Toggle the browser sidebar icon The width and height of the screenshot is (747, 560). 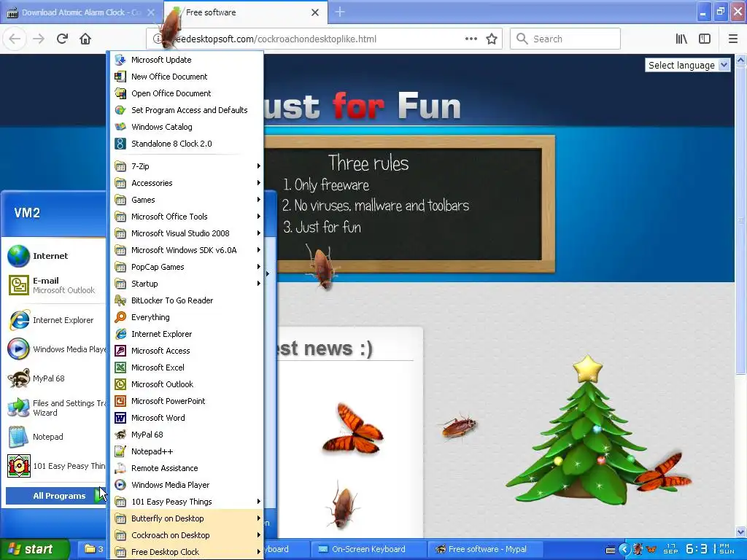click(705, 39)
